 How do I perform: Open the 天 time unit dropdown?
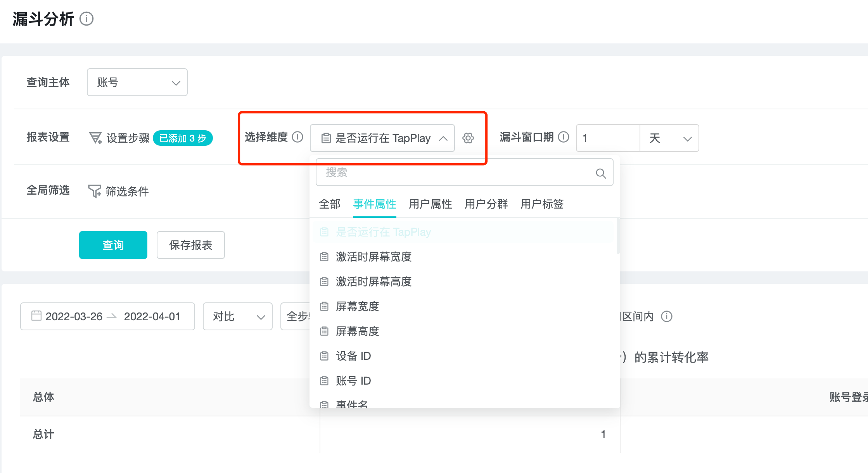(x=669, y=138)
